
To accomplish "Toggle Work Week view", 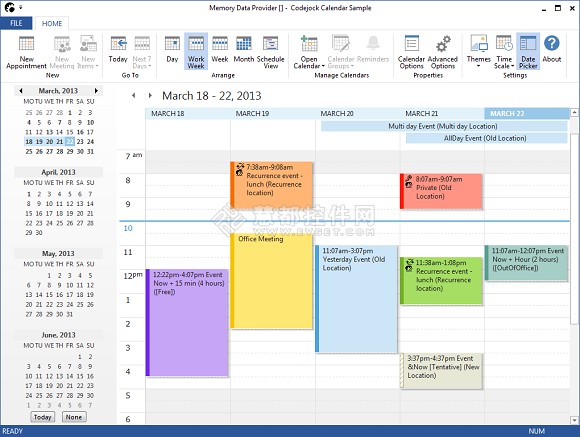I will click(196, 52).
